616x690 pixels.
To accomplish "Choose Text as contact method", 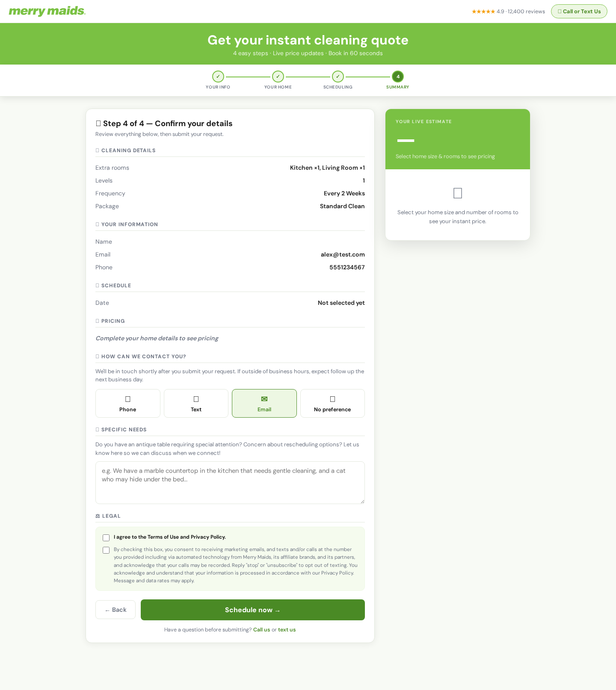I will [196, 403].
